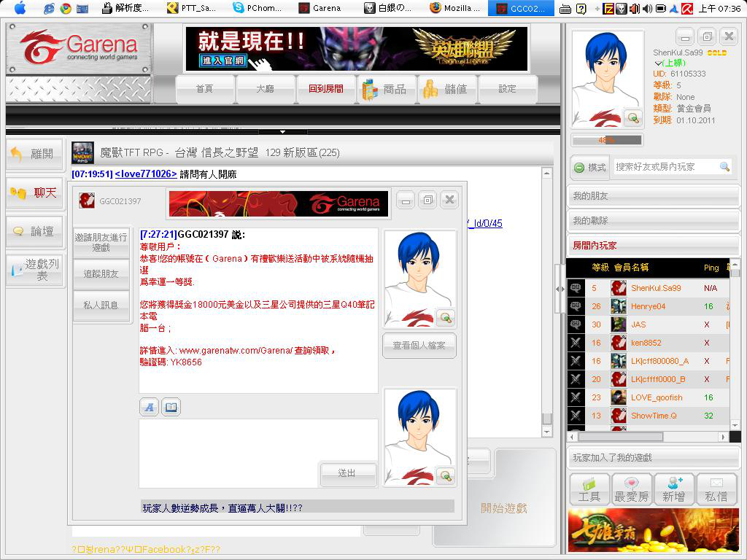Open the 設定 settings tab
Screen dimensions: 747x560
coord(508,88)
